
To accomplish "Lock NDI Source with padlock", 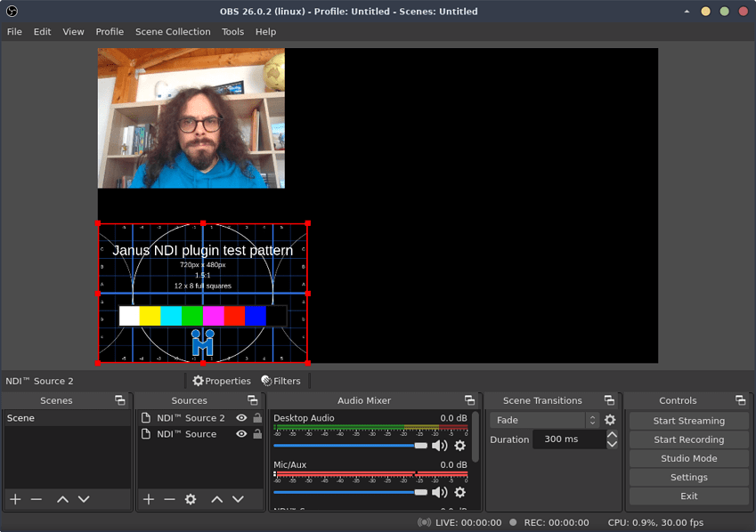I will (257, 434).
